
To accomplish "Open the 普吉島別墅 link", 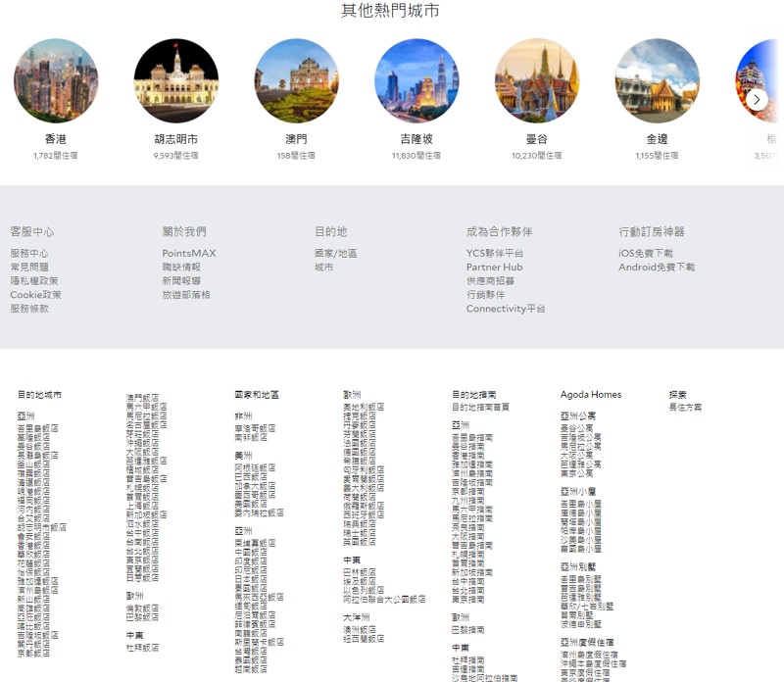I will 580,588.
